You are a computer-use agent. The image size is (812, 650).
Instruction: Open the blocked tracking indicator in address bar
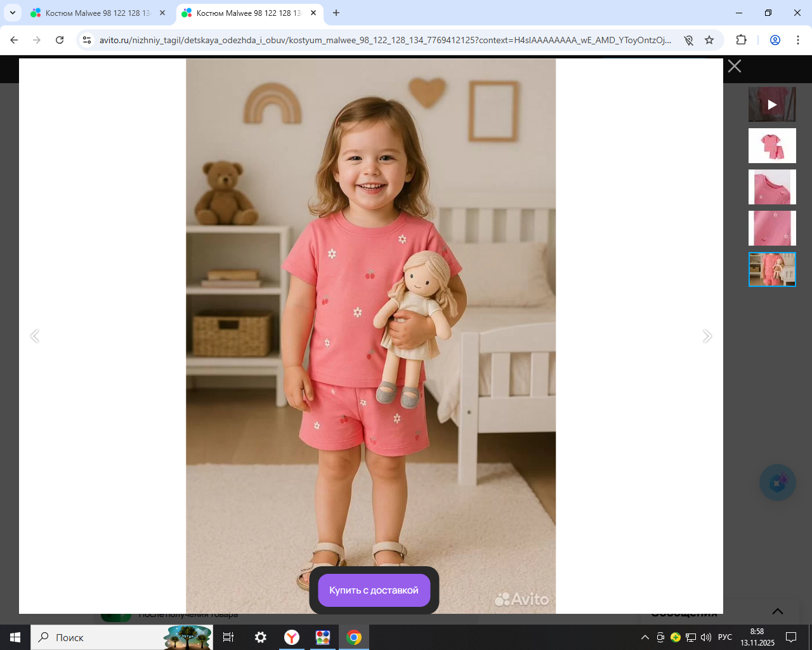pos(689,40)
